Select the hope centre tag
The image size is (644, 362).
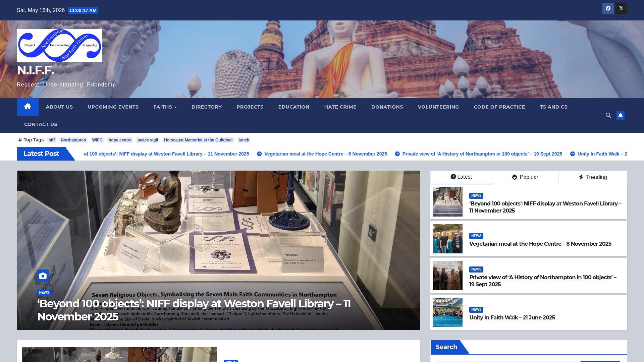tap(120, 140)
